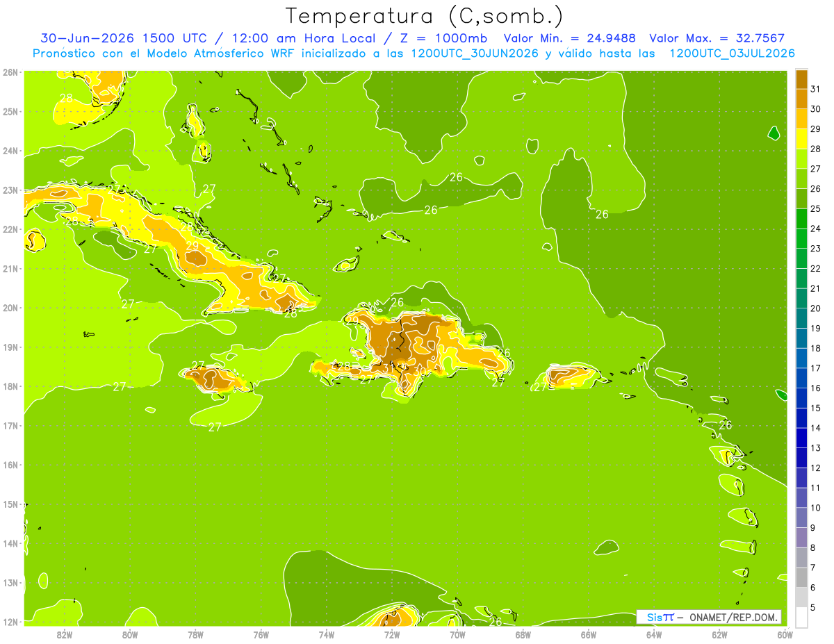Click the 25N latitude axis label
The image size is (834, 644).
(x=10, y=111)
